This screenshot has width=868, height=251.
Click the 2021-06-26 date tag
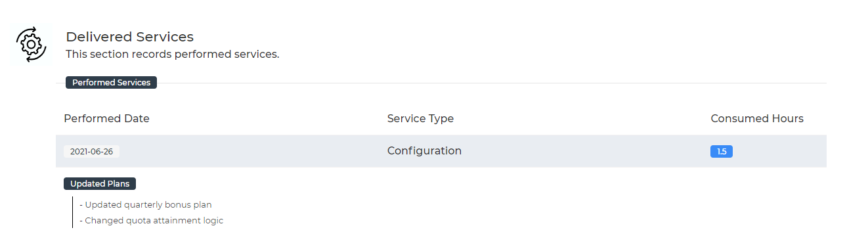pyautogui.click(x=91, y=152)
